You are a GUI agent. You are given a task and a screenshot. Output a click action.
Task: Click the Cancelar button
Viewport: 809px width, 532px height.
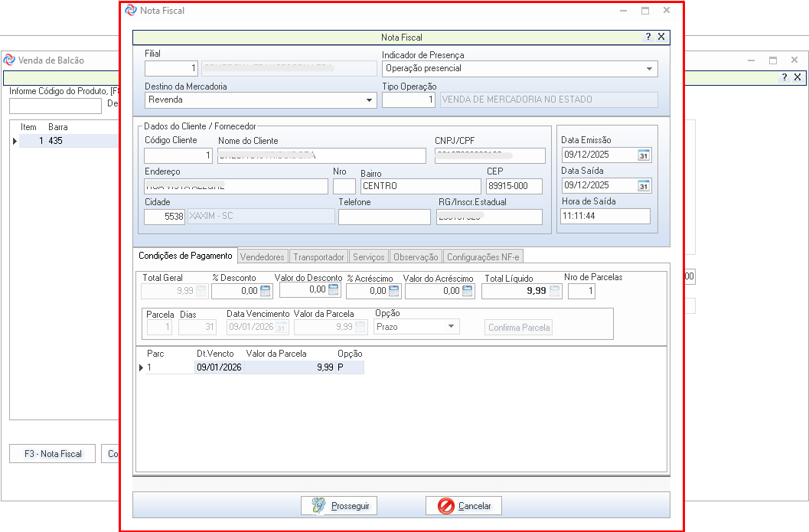point(463,506)
